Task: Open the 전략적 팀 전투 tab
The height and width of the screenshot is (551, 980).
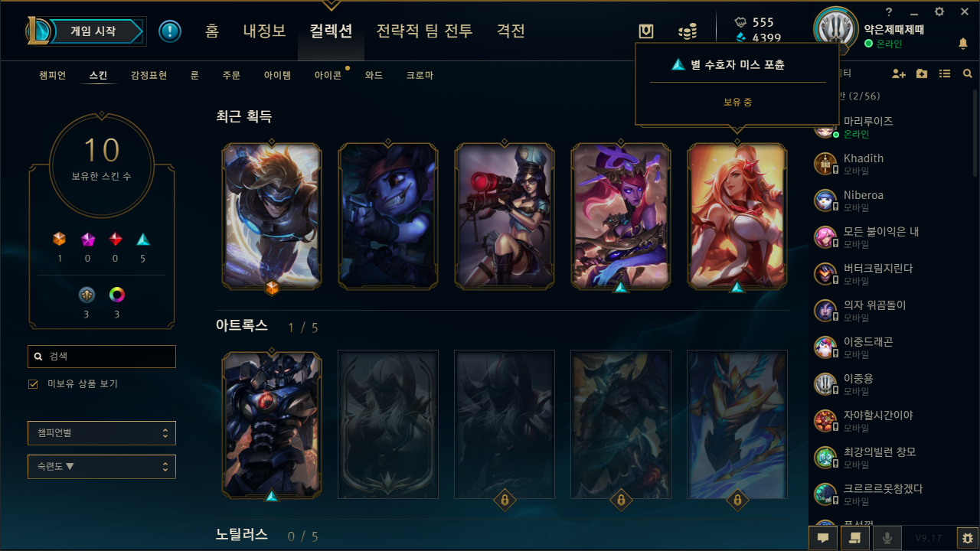Action: [424, 31]
